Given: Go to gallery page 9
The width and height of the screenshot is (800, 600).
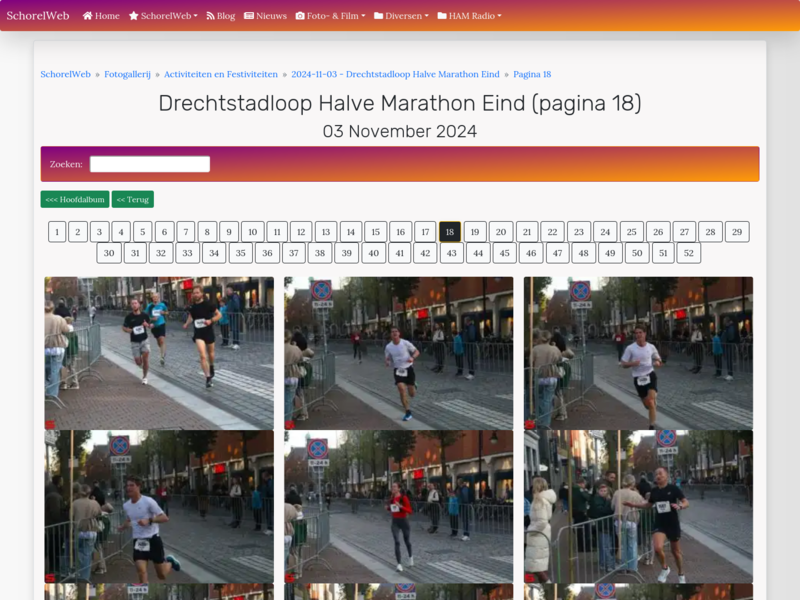Looking at the screenshot, I should 229,232.
